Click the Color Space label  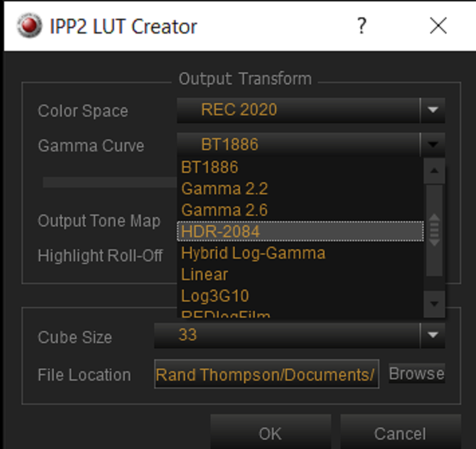click(x=83, y=111)
